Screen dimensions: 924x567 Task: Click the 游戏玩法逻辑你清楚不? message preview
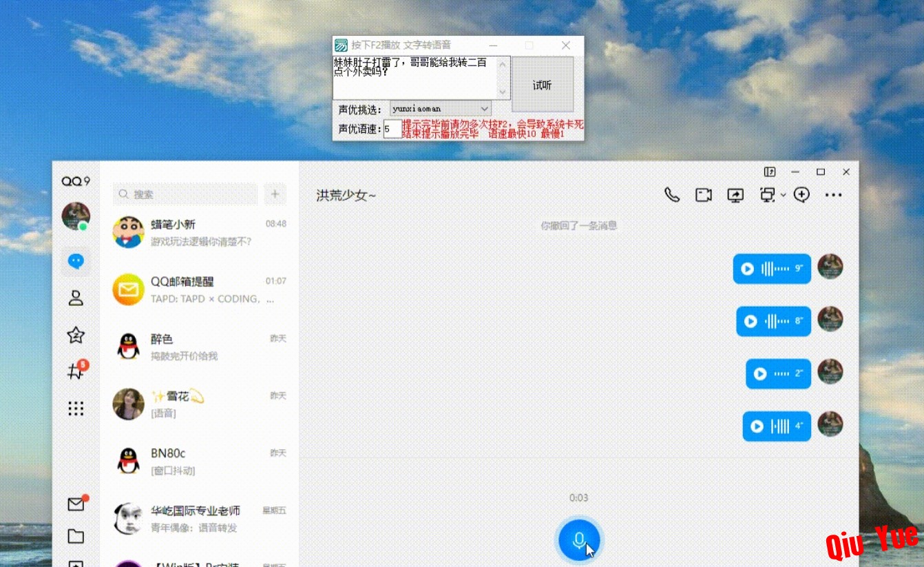(x=201, y=242)
